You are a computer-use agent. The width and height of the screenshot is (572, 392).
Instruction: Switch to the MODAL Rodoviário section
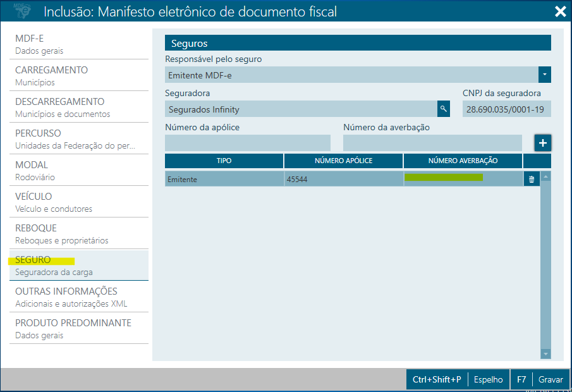click(x=78, y=171)
